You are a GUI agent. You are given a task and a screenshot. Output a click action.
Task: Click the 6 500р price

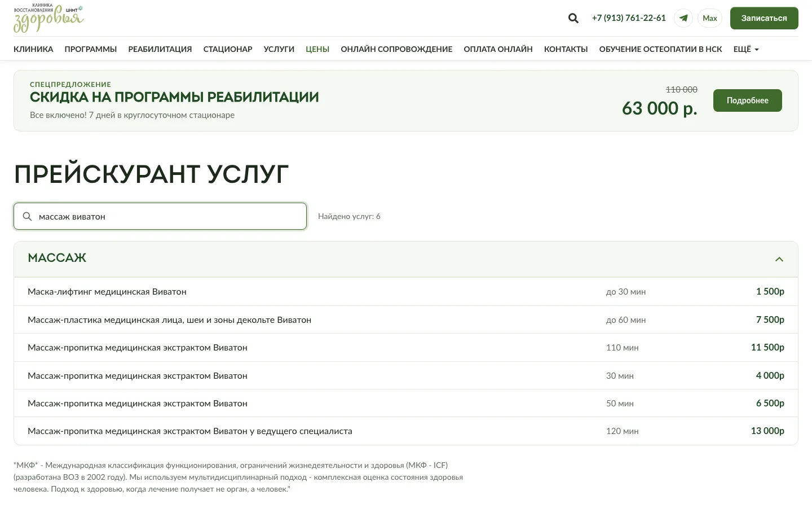point(770,403)
